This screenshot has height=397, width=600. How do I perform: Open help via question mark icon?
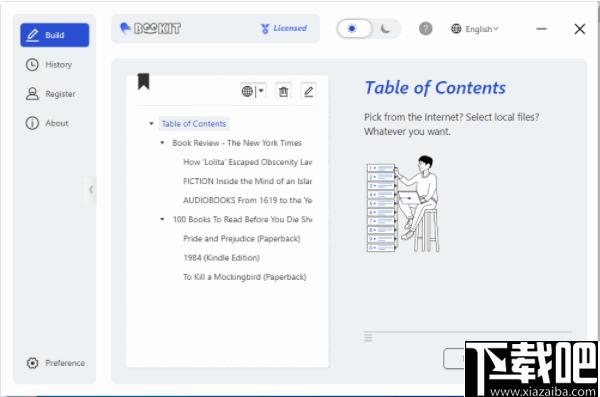[426, 29]
